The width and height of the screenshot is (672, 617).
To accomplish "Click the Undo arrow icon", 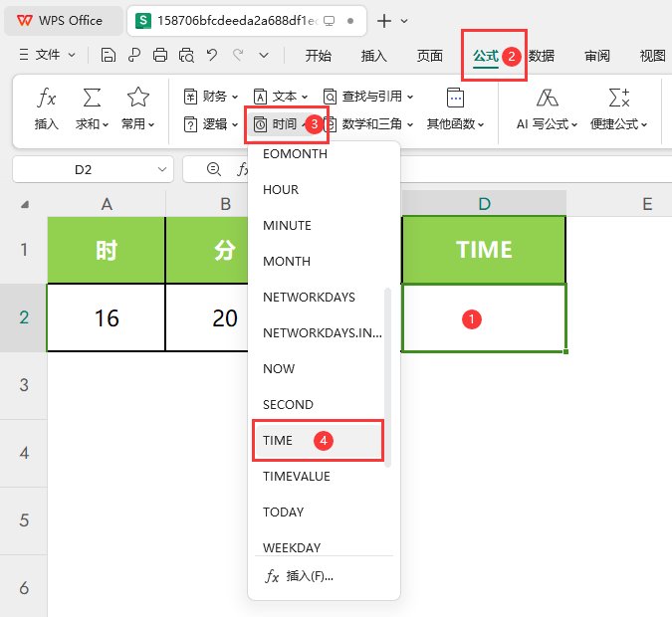I will coord(212,56).
